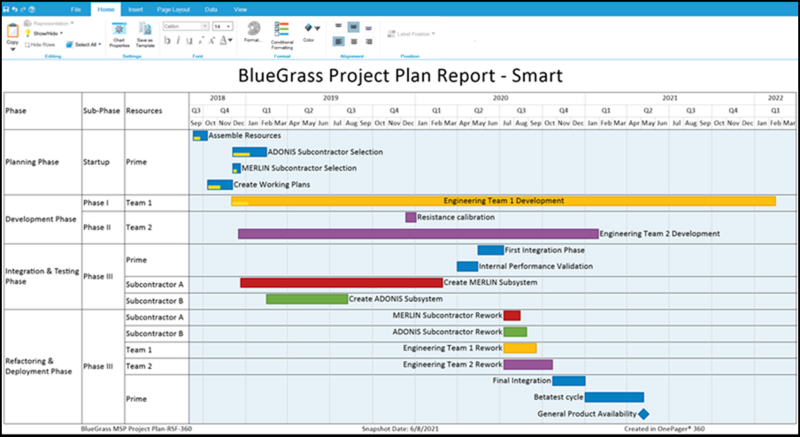Increase font size with large A
The width and height of the screenshot is (800, 437).
tap(212, 40)
